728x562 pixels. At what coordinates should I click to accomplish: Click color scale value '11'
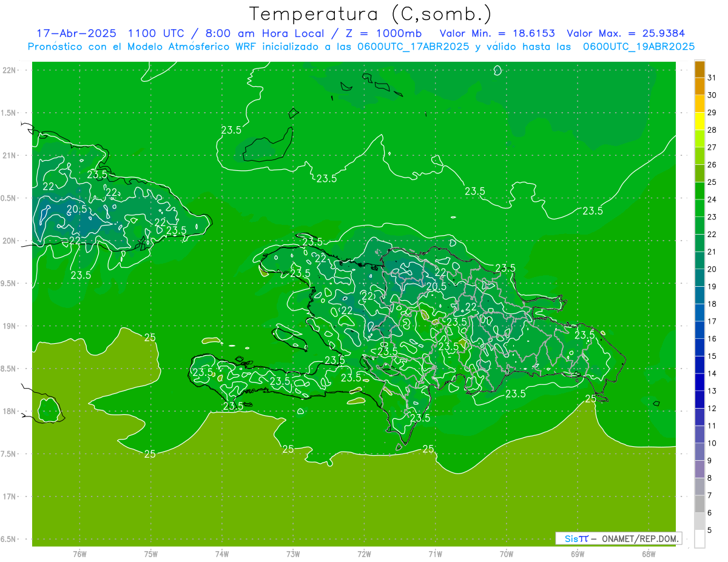712,426
